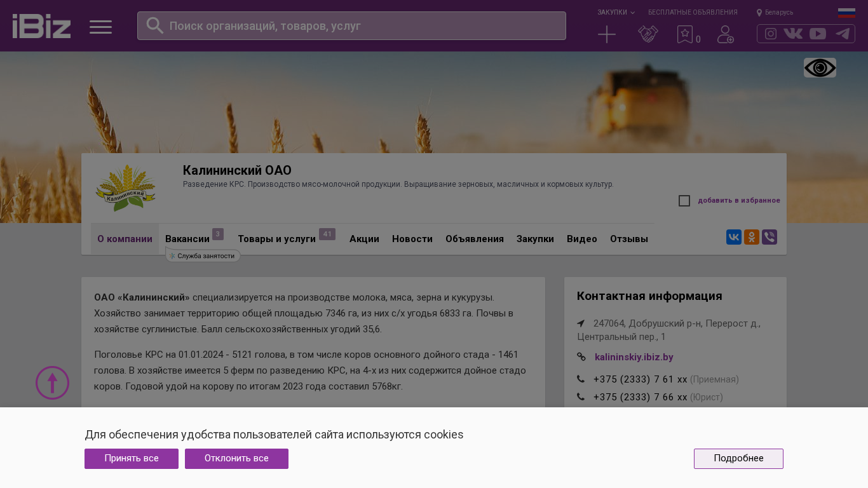The width and height of the screenshot is (868, 488).
Task: Open the YouTube icon in header
Action: 818,34
